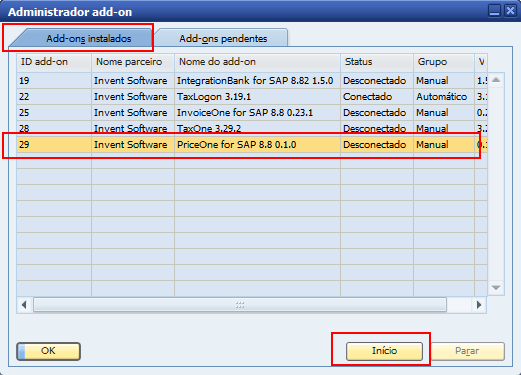Select PriceOne for SAP 8.8 0.1.0
Viewport: 521px width, 375px height.
(252, 145)
